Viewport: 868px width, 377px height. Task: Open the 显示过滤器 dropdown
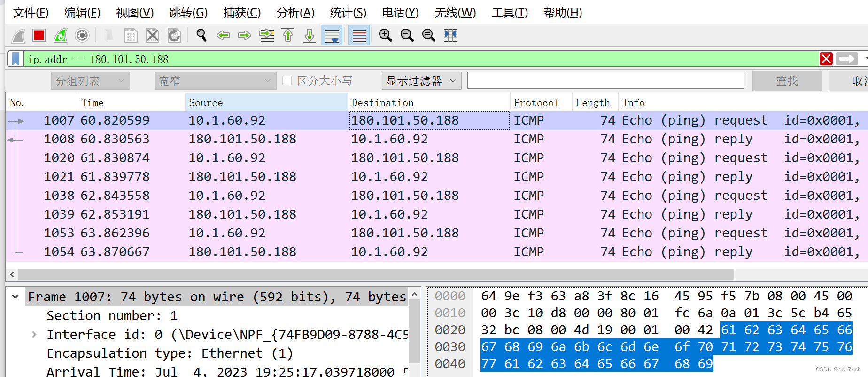(421, 81)
